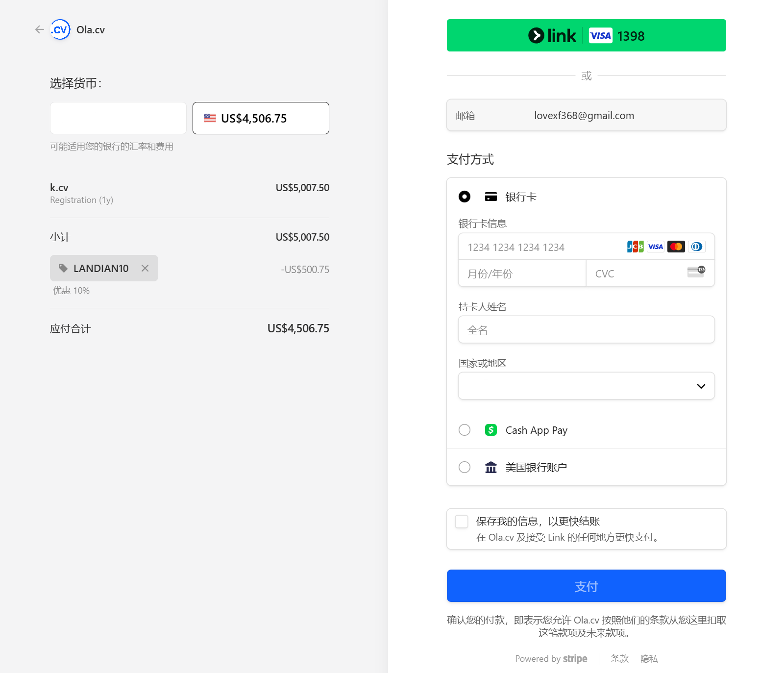784x673 pixels.
Task: Select the 银行卡 payment radio button
Action: point(465,197)
